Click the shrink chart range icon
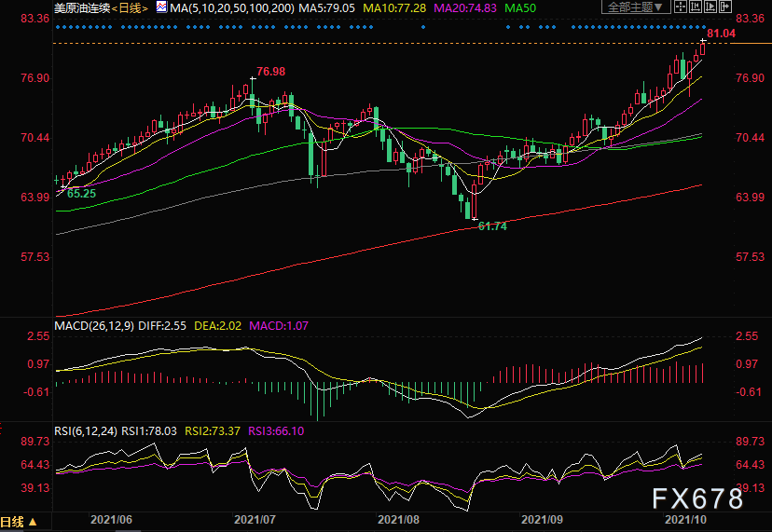This screenshot has height=532, width=772. 696,7
